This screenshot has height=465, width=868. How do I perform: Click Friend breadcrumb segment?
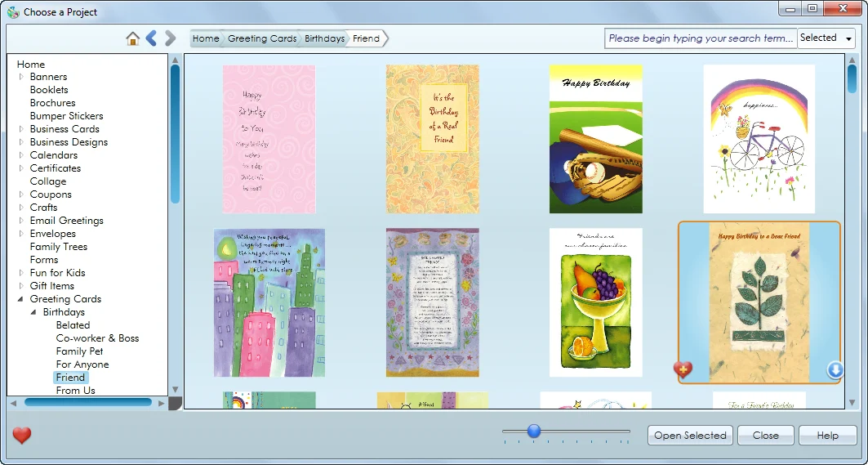367,38
